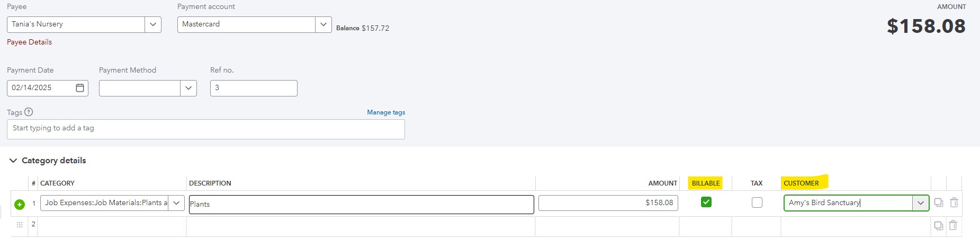Screen dimensions: 980x238
Task: Delete line 1 with the trash icon
Action: pyautogui.click(x=954, y=202)
